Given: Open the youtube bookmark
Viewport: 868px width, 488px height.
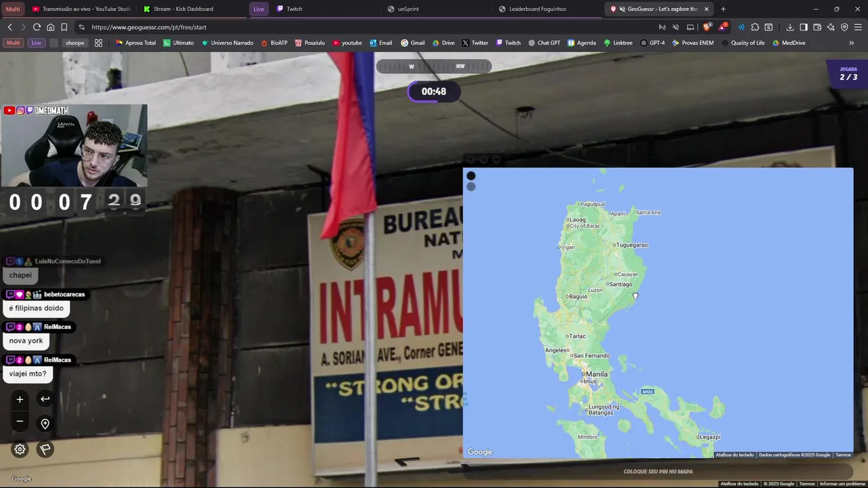Looking at the screenshot, I should (x=347, y=43).
